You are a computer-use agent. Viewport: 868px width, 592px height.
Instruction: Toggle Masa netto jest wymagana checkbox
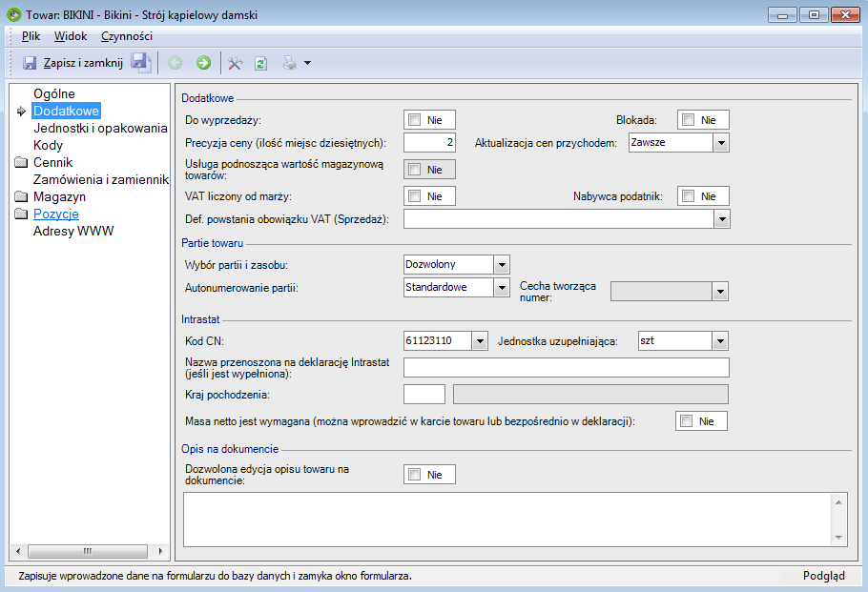687,421
